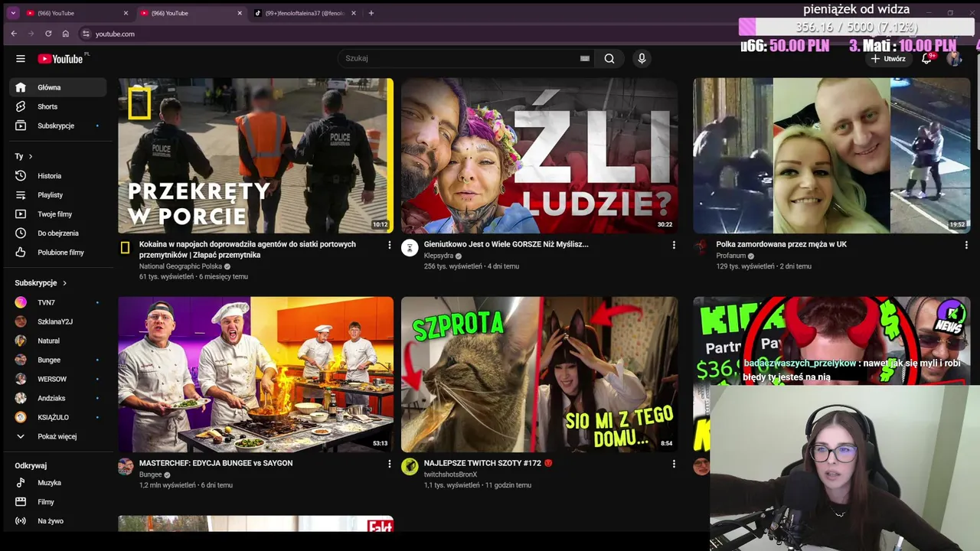The height and width of the screenshot is (551, 980).
Task: Click Klepsydra channel name
Action: click(439, 256)
